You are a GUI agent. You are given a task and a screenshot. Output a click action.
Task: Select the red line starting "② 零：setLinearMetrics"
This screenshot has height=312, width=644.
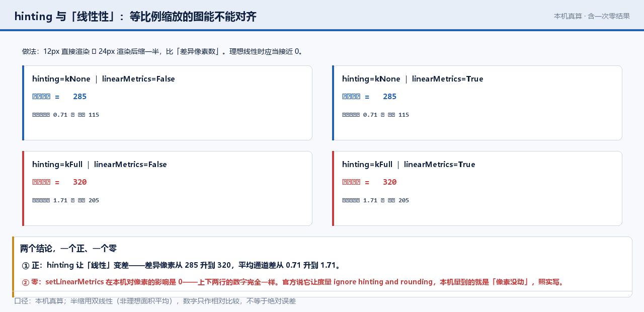tap(294, 282)
